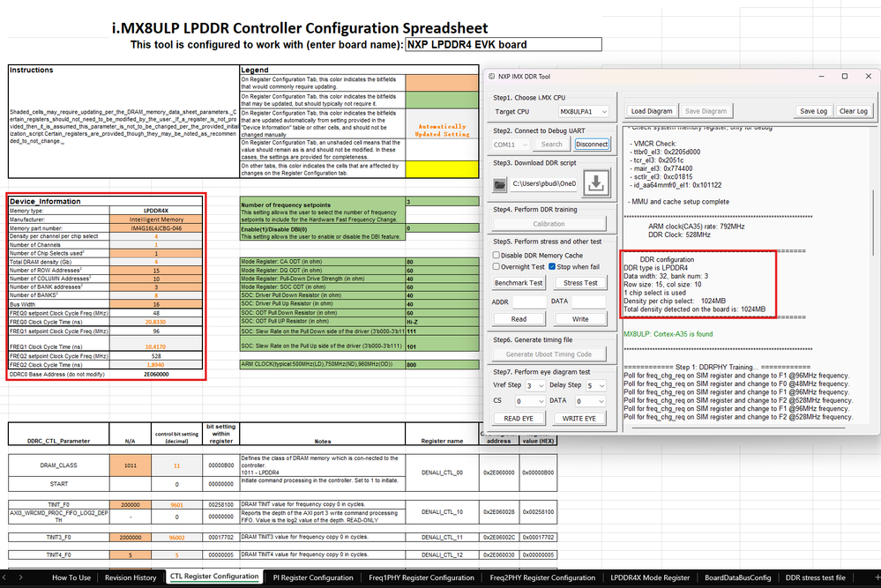This screenshot has width=881, height=588.
Task: Uncheck the Stop when fail option
Action: pyautogui.click(x=552, y=266)
